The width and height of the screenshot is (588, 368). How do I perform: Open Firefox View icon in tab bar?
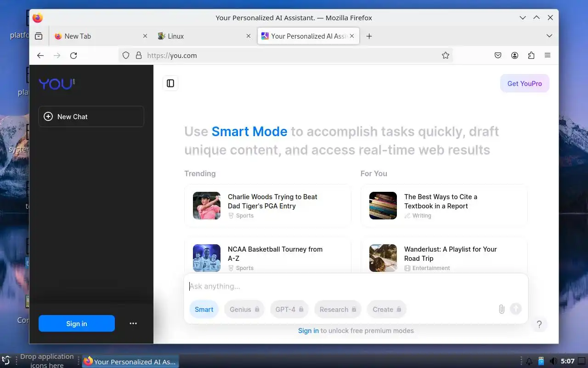pyautogui.click(x=39, y=36)
